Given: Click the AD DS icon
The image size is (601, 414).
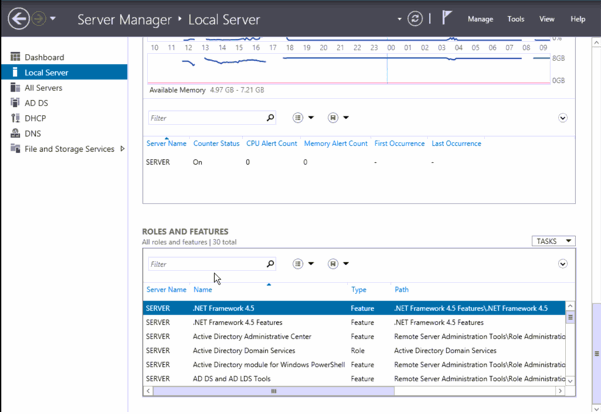Looking at the screenshot, I should click(x=15, y=102).
